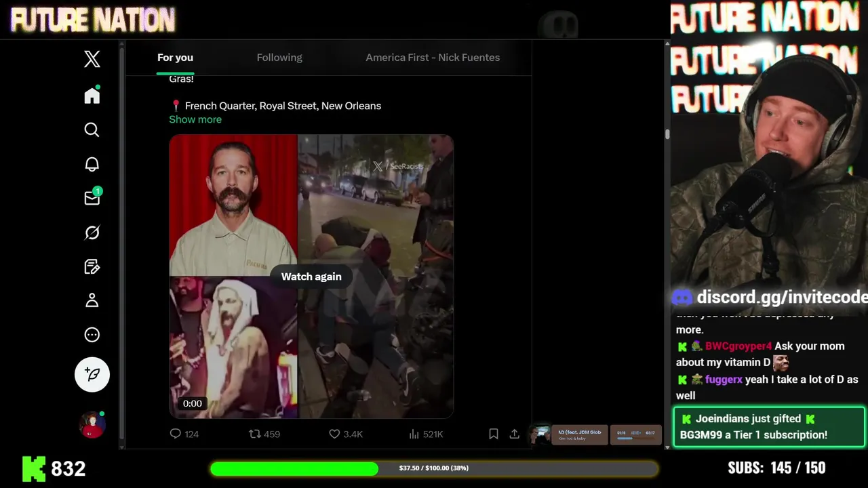
Task: Click the round white Post compose button
Action: 92,374
